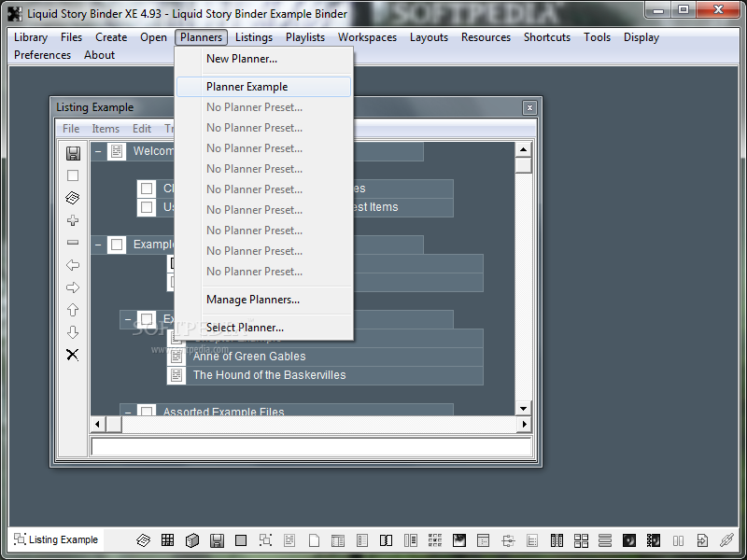Viewport: 747px width, 560px height.
Task: Choose New Planner... from the Planners menu
Action: pos(242,59)
